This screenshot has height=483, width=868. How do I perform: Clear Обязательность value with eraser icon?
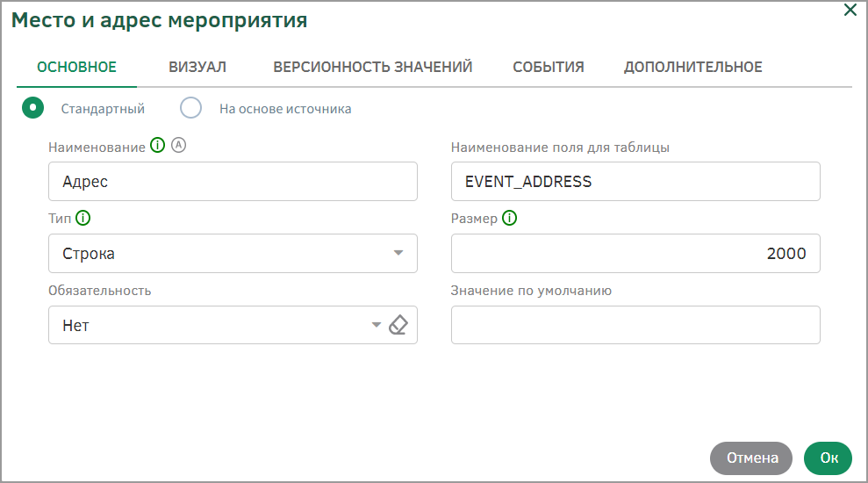(398, 325)
